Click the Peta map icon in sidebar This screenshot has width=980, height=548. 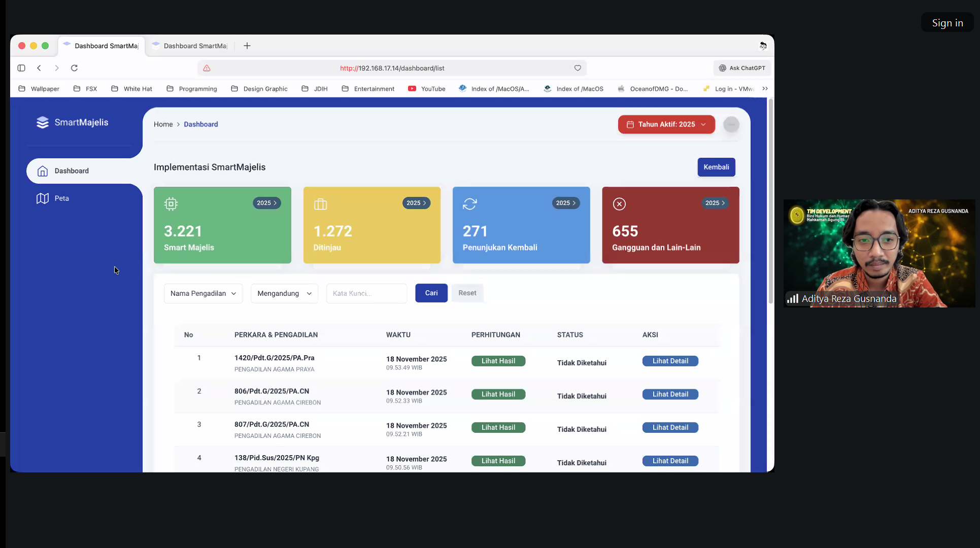pyautogui.click(x=43, y=198)
